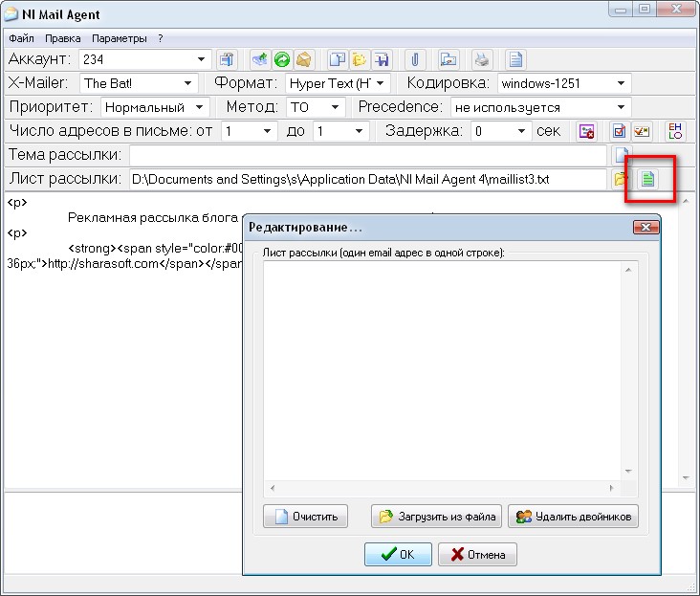Expand the Приоритет dropdown set to Нормальный
700x596 pixels.
point(155,107)
